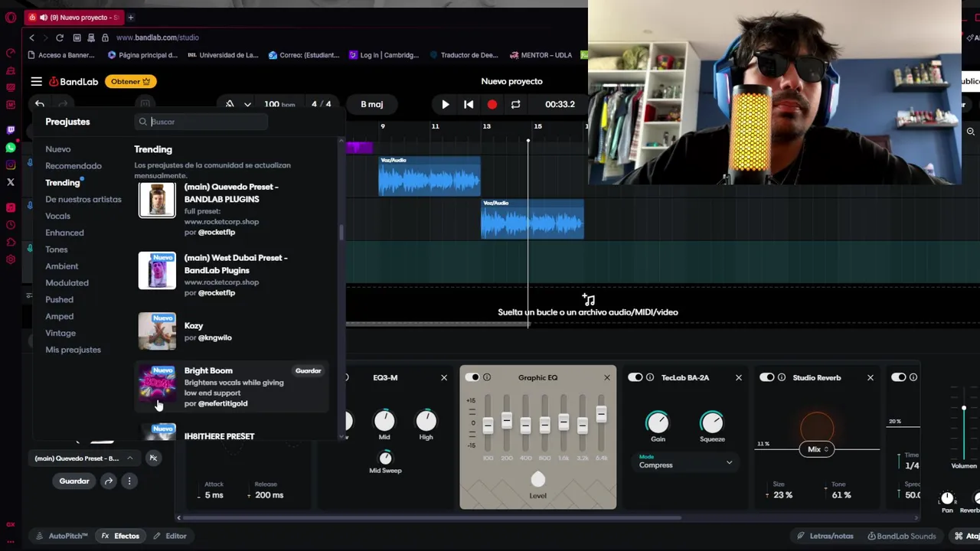The width and height of the screenshot is (980, 551).
Task: Select De nuestros artistas category
Action: coord(83,200)
